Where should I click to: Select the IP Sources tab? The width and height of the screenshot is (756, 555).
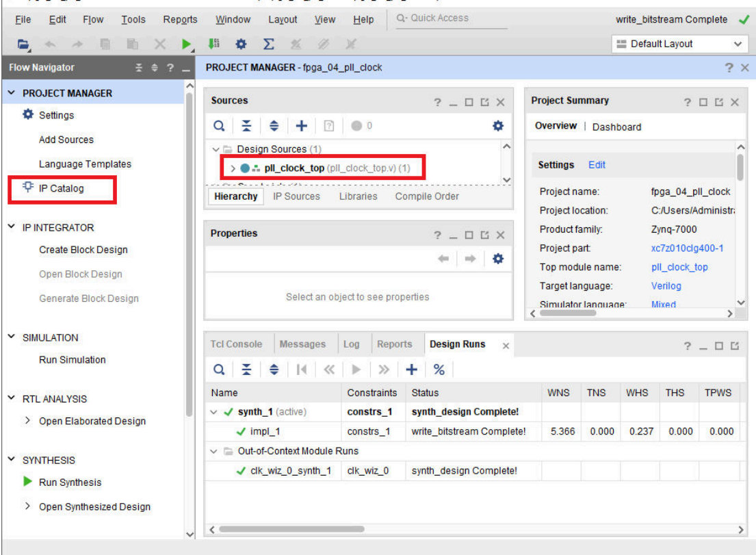pyautogui.click(x=296, y=196)
